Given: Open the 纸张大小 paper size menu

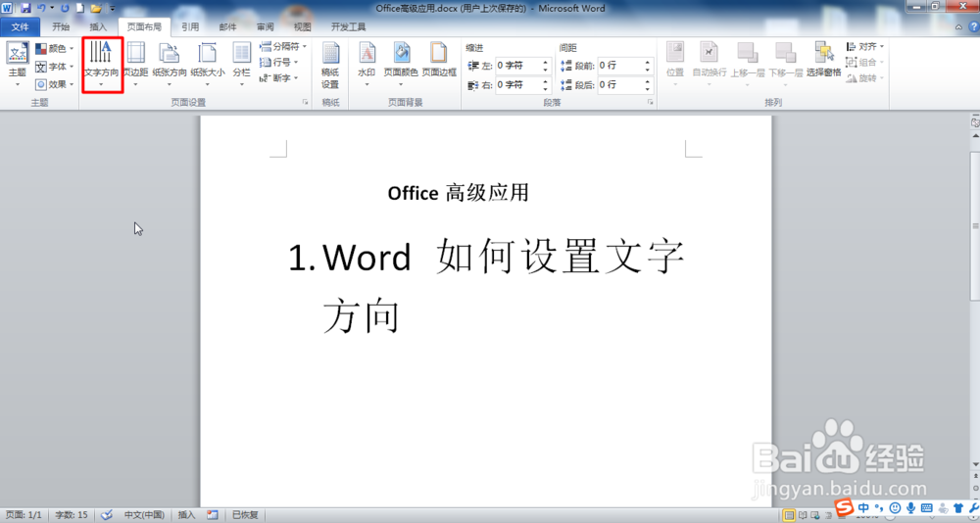Looking at the screenshot, I should coord(208,65).
